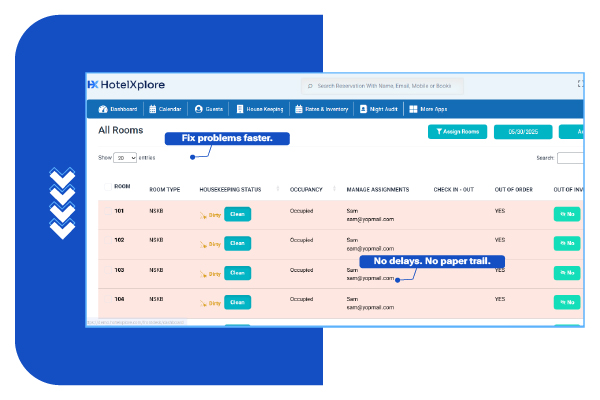Click the filter funnel icon on Assign Rooms
Viewport: 600px width, 400px height.
(x=439, y=132)
